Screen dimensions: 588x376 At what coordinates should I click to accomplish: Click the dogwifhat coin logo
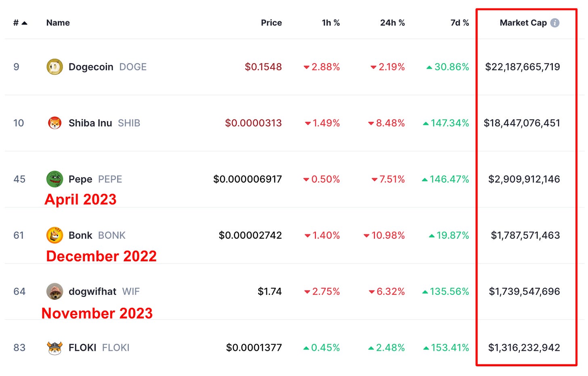55,291
